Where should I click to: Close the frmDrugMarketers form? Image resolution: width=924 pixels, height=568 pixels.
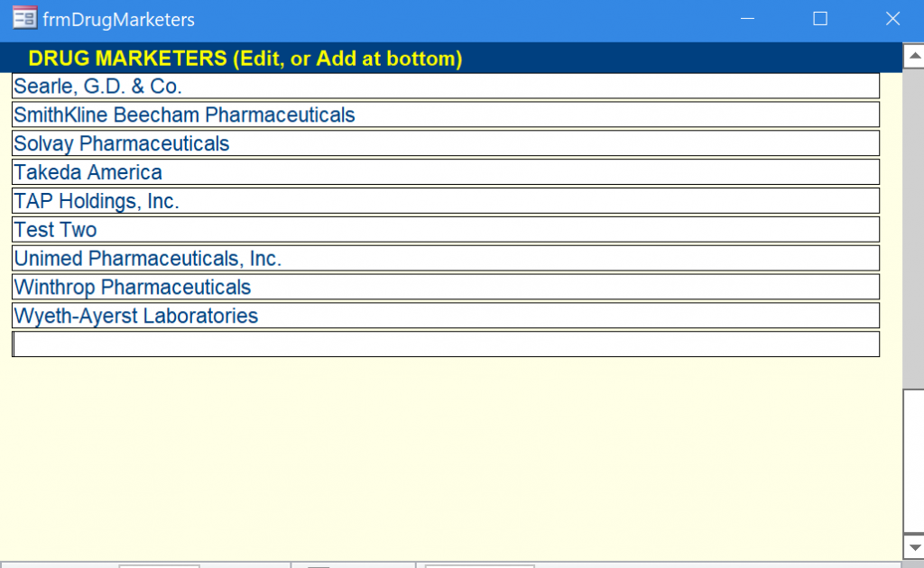(892, 19)
